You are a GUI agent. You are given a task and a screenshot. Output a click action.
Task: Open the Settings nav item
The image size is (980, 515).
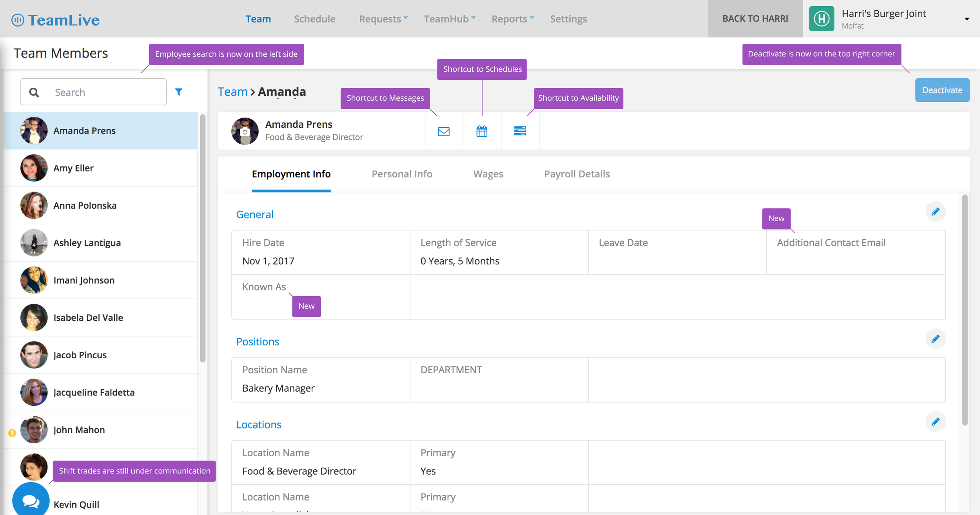tap(568, 19)
